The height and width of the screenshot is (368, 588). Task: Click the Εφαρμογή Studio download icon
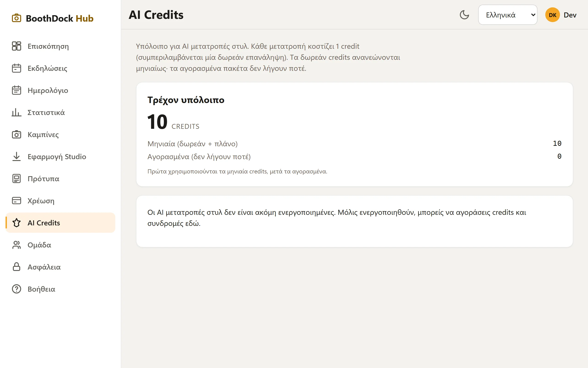pyautogui.click(x=17, y=156)
